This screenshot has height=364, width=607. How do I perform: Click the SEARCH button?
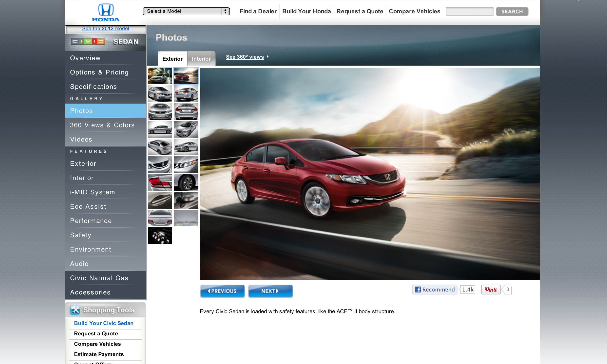point(512,12)
